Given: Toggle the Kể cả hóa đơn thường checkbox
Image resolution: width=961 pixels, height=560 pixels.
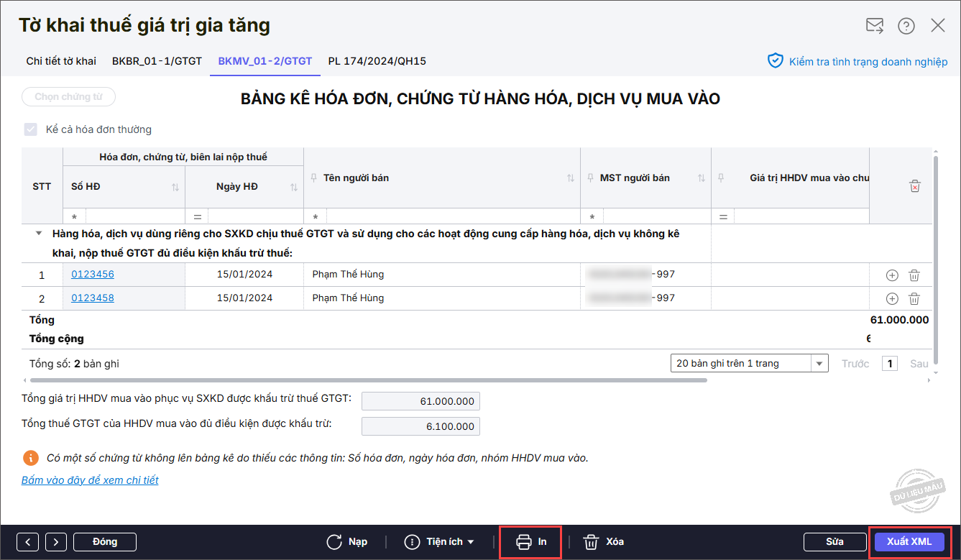Looking at the screenshot, I should (x=30, y=130).
